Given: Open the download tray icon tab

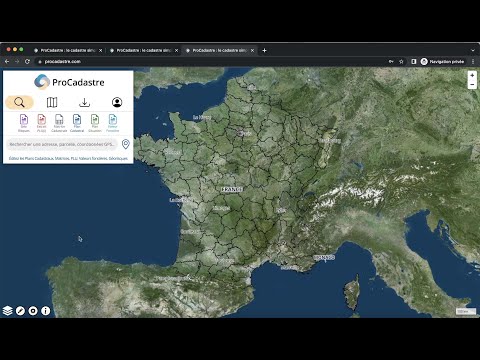Looking at the screenshot, I should point(84,102).
